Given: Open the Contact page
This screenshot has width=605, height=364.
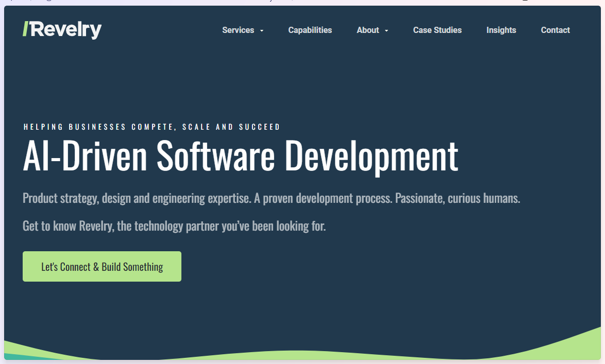Looking at the screenshot, I should (x=555, y=30).
